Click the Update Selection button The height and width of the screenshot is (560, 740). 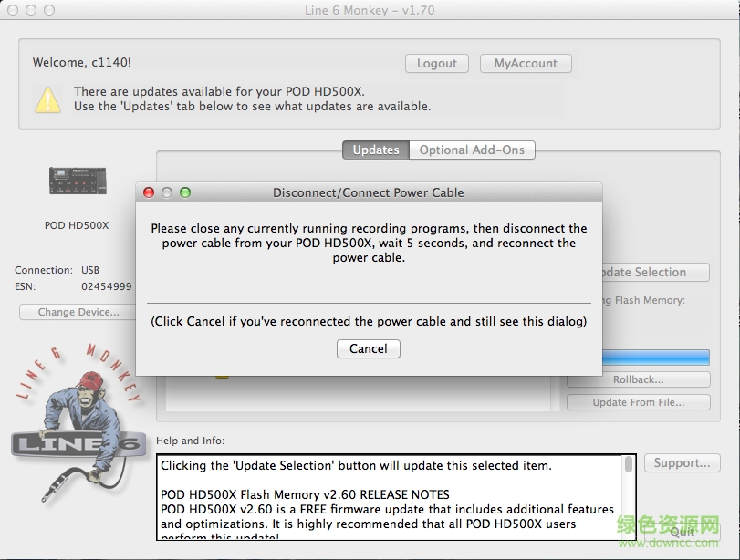(x=656, y=272)
